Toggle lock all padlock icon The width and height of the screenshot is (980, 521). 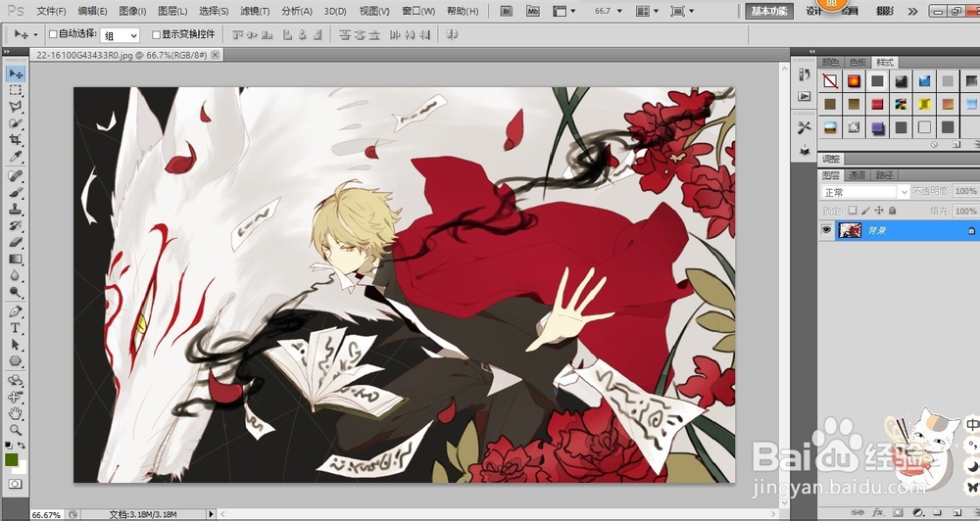click(893, 212)
